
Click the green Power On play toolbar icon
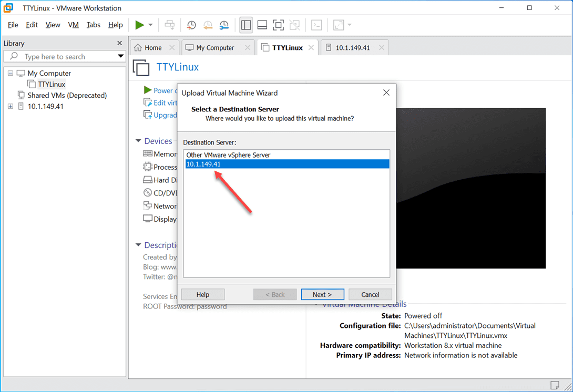139,25
